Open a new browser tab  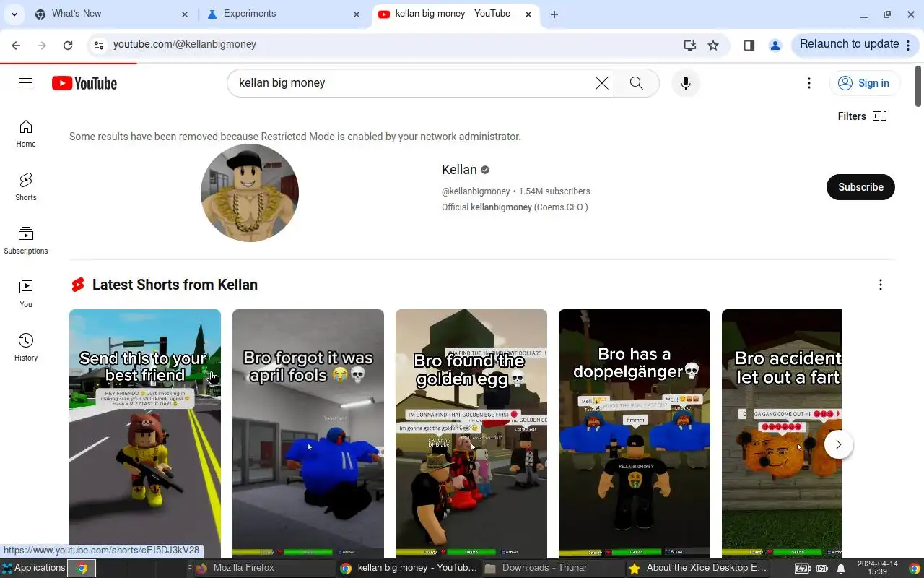[x=554, y=14]
